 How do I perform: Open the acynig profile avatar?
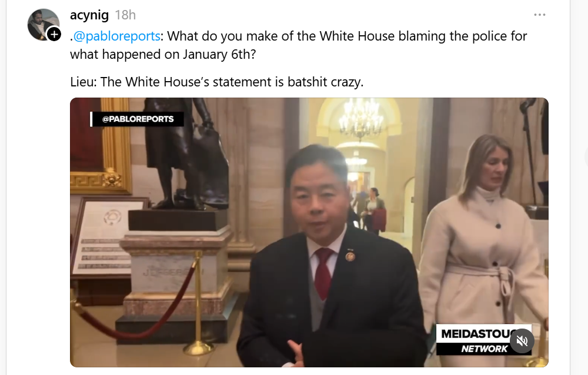pos(43,24)
